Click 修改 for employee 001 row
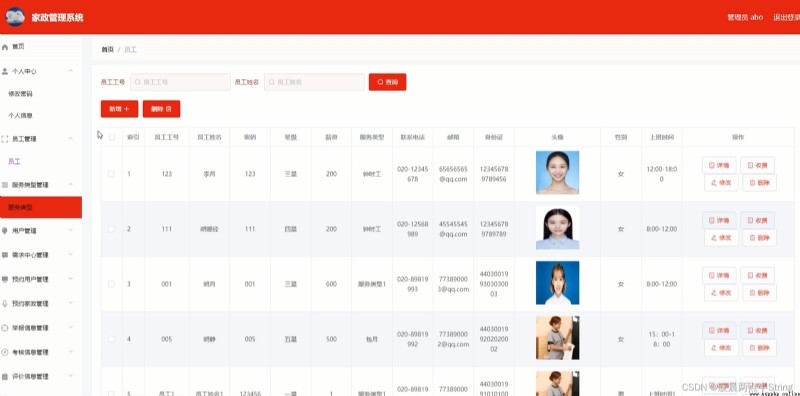800x396 pixels. [x=721, y=293]
